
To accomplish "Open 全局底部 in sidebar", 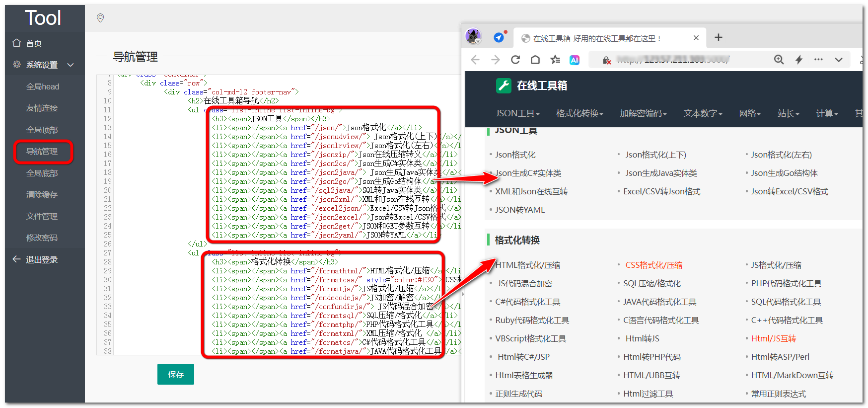I will (42, 173).
